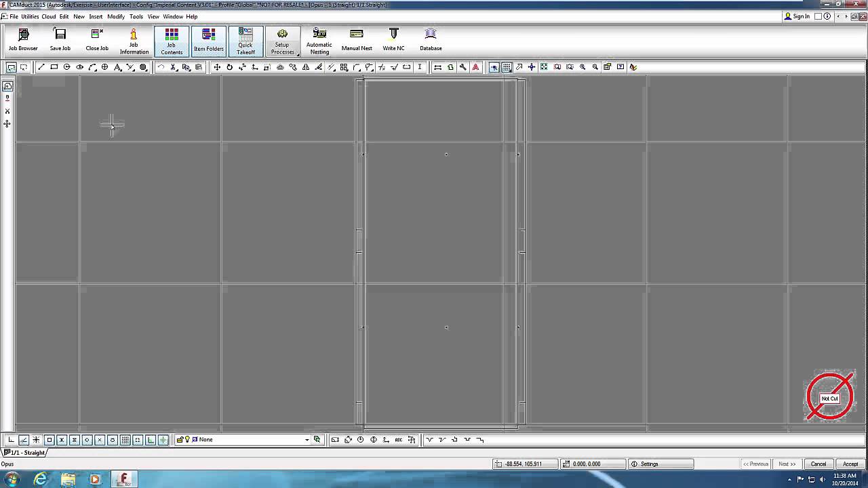Toggle the endpoint snap button

tap(49, 440)
